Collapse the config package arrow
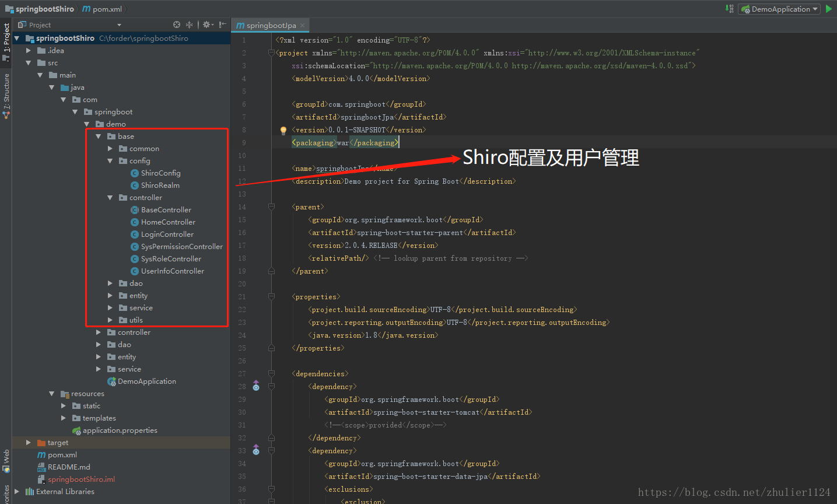 [x=110, y=160]
